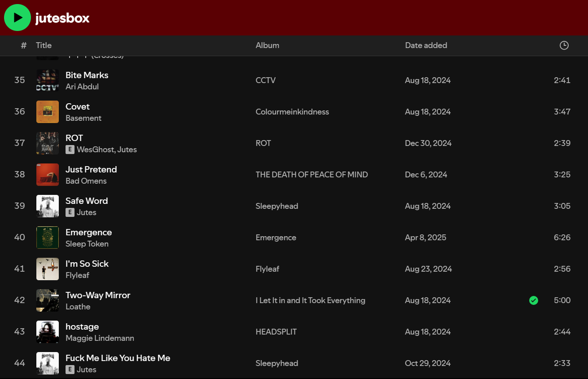
Task: Click the Safe Word song title
Action: [x=87, y=201]
